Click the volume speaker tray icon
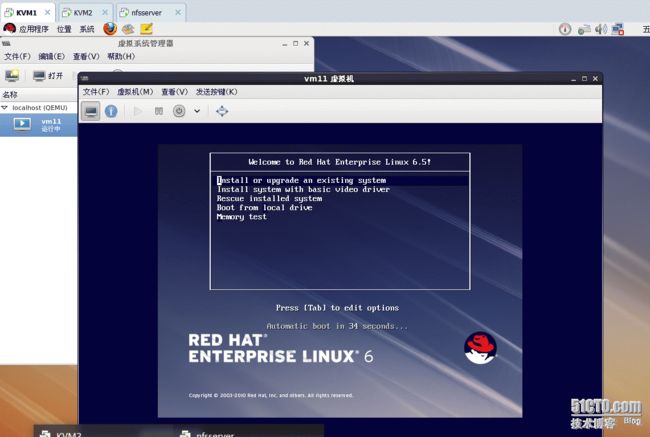 pyautogui.click(x=601, y=29)
